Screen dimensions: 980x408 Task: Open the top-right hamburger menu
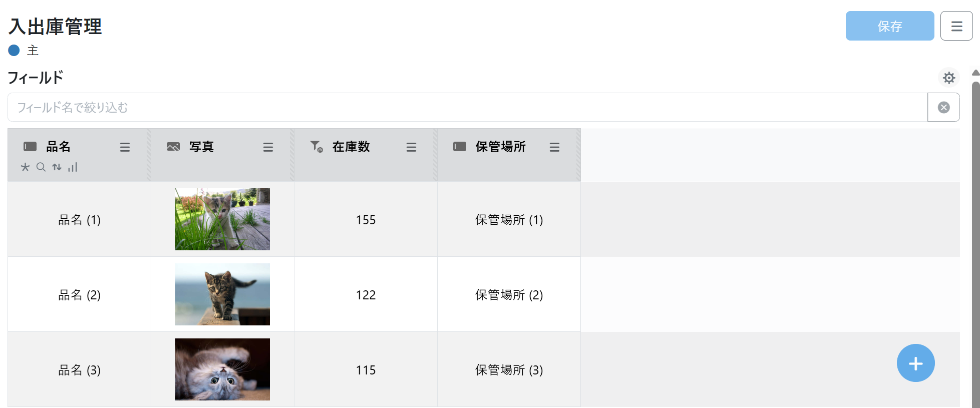point(956,26)
